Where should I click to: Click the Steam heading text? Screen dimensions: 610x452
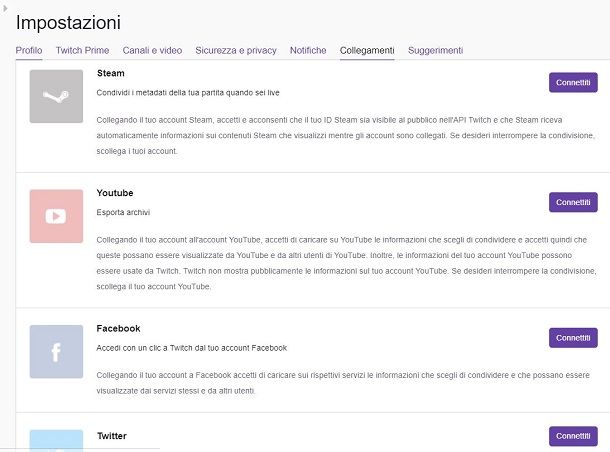(111, 73)
